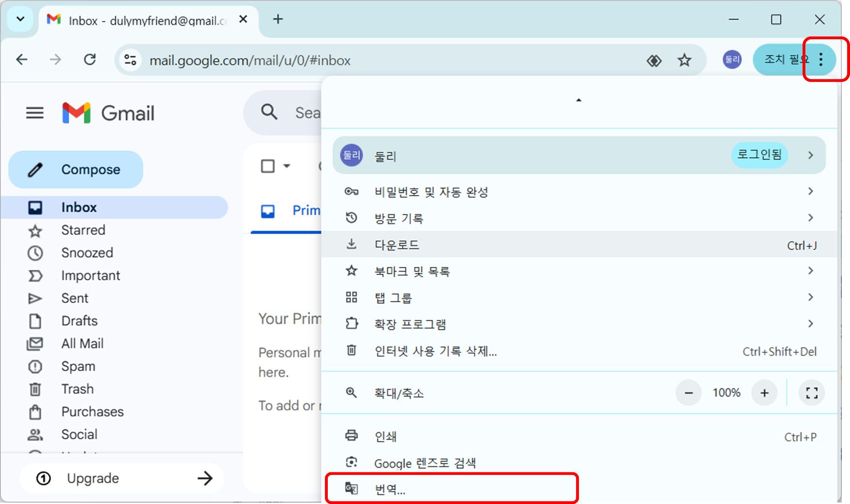The image size is (850, 504).
Task: Click the menu scroll-up arrow
Action: [x=578, y=100]
